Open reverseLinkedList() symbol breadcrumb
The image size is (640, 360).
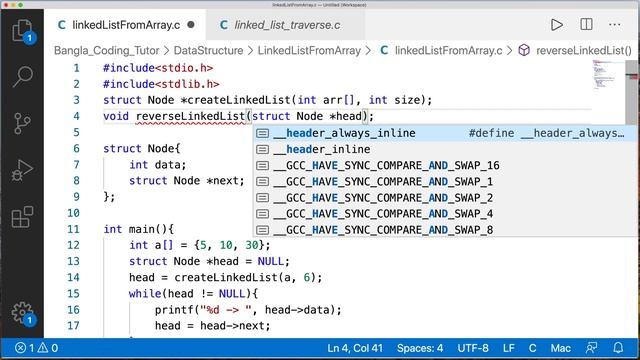(x=576, y=51)
